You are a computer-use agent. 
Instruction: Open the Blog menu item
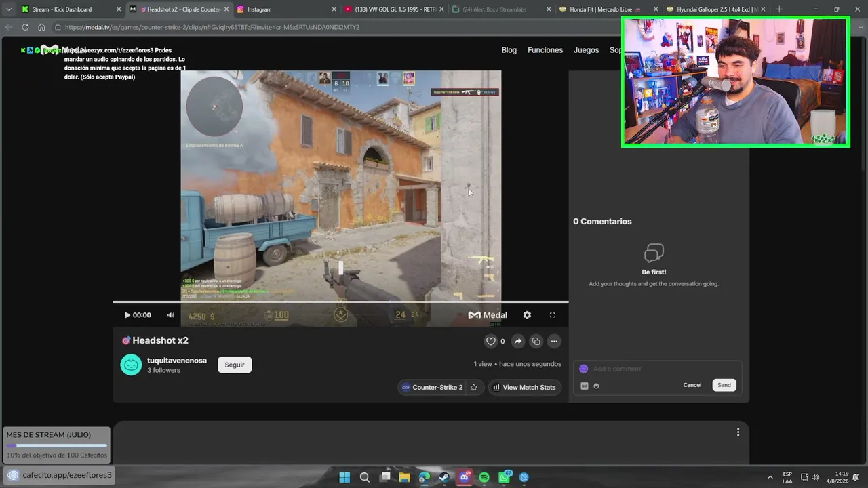pyautogui.click(x=509, y=50)
